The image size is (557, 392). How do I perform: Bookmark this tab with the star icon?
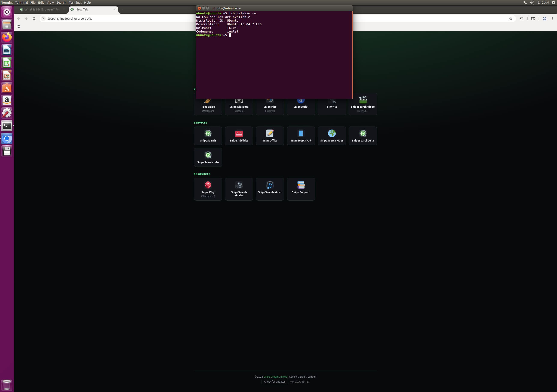[x=511, y=19]
